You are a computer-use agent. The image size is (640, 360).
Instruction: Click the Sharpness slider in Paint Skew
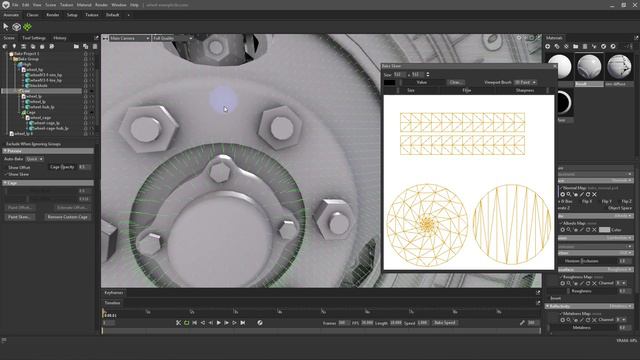(525, 90)
